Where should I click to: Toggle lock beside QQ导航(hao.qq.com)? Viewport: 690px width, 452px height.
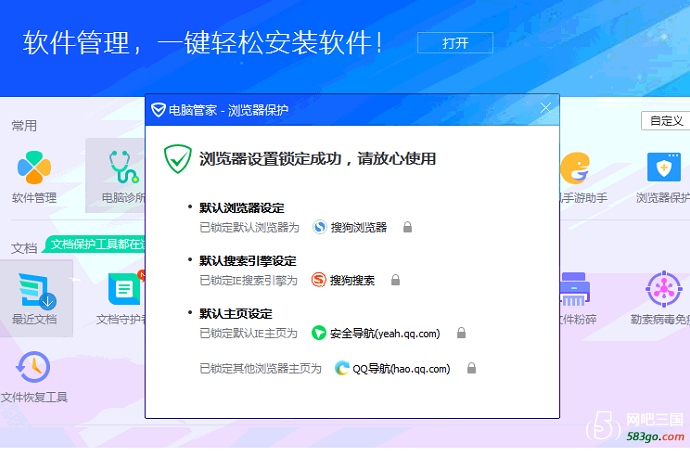pos(471,368)
